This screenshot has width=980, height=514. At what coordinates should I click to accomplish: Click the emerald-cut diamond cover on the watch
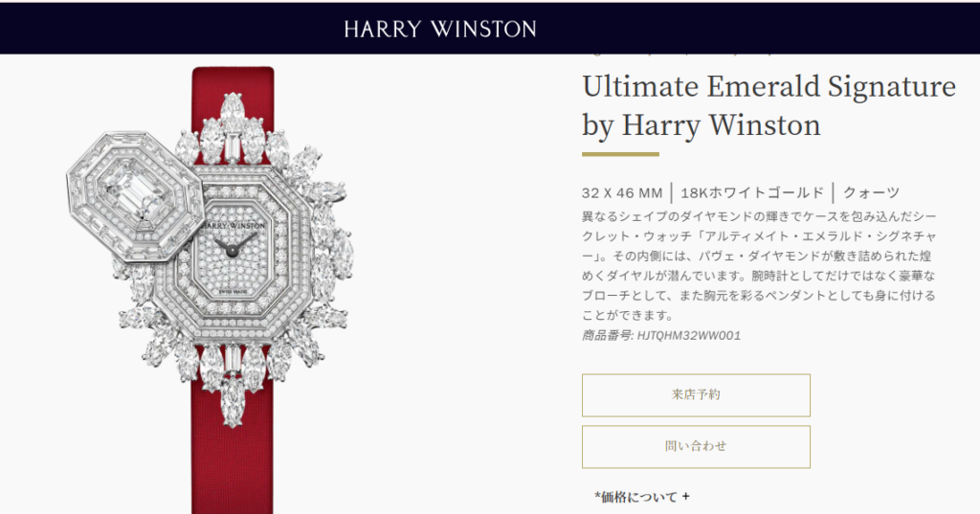(x=136, y=195)
